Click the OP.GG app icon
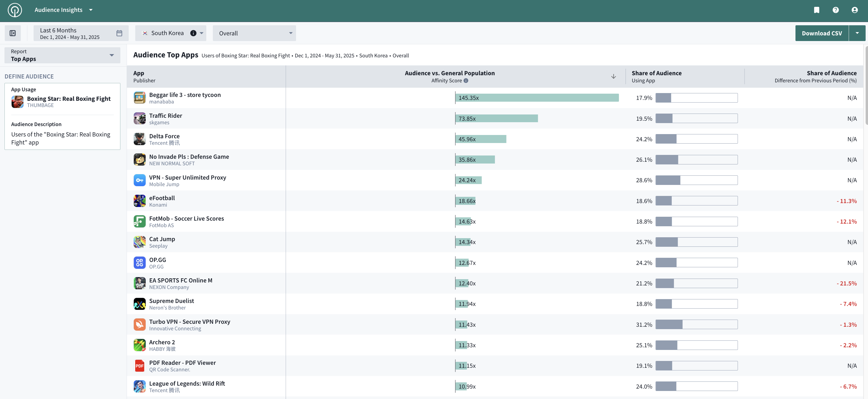This screenshot has height=399, width=868. coord(139,263)
